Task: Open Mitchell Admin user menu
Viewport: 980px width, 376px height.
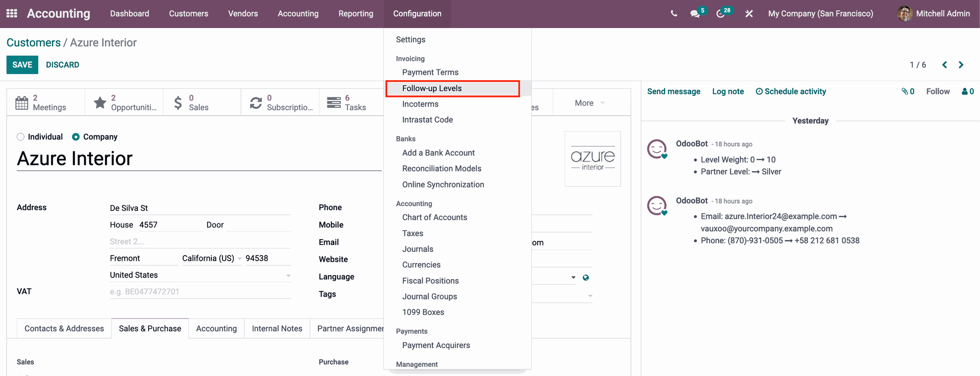Action: [934, 14]
